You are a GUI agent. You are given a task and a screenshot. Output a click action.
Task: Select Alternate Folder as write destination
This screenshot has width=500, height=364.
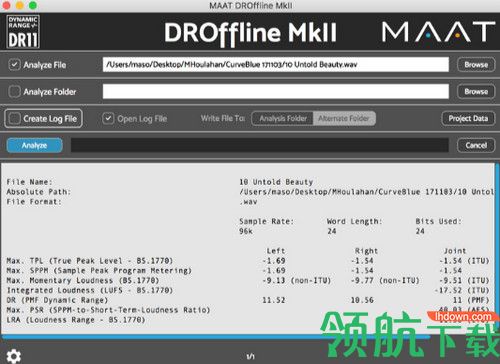point(344,118)
